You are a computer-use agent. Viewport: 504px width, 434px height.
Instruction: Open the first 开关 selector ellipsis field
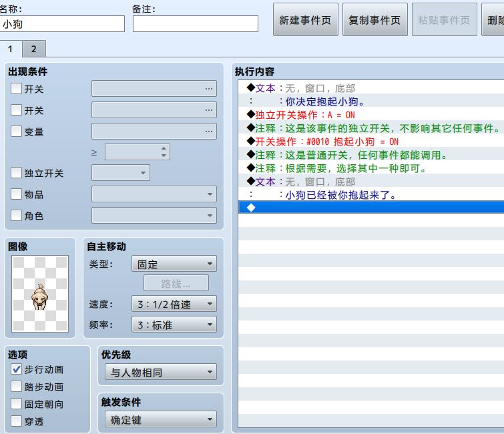[x=154, y=88]
